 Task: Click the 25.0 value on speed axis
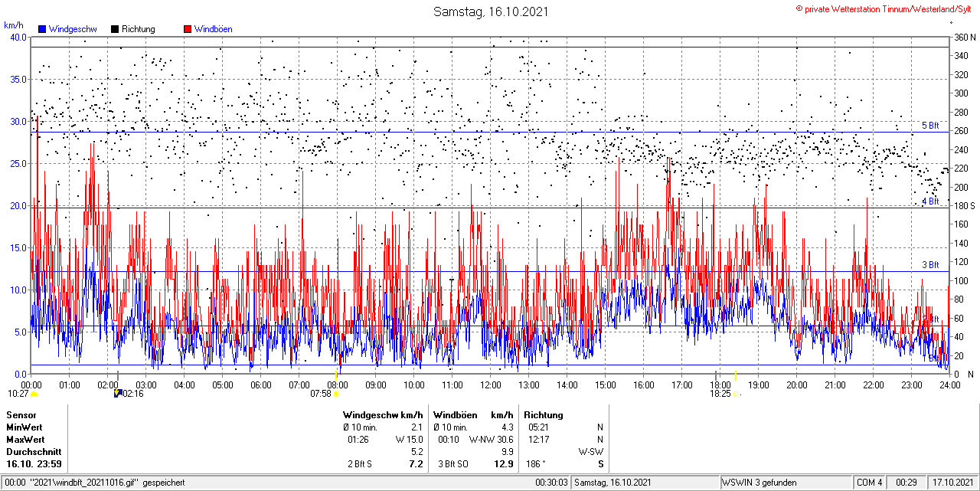click(18, 164)
